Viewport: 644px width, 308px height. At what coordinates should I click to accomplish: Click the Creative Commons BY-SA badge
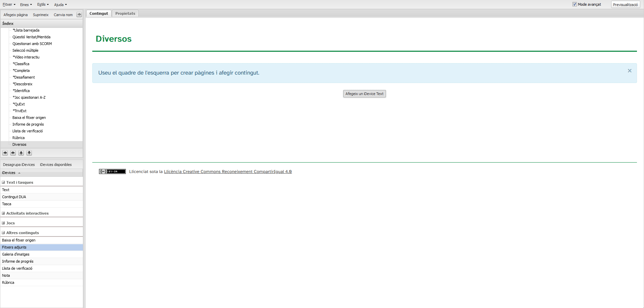pos(112,172)
